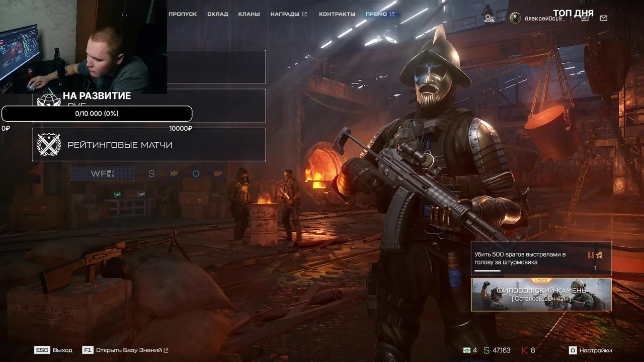
Task: Open the ПРОМО external link tab
Action: pyautogui.click(x=380, y=14)
